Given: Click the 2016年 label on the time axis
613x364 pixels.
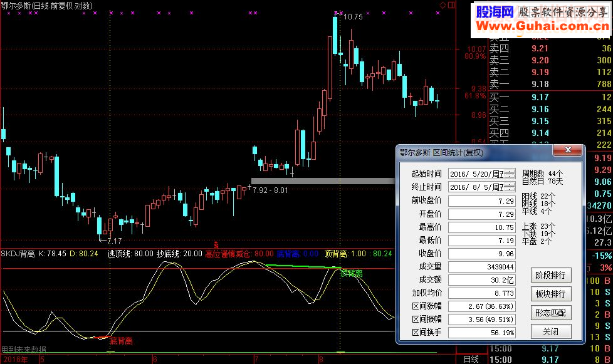Looking at the screenshot, I should coord(16,360).
